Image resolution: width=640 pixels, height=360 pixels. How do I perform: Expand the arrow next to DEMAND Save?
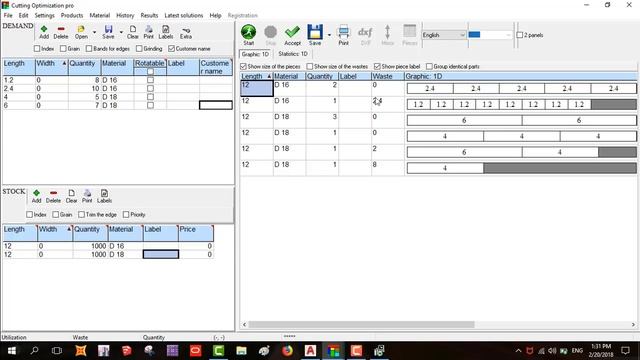pyautogui.click(x=121, y=32)
